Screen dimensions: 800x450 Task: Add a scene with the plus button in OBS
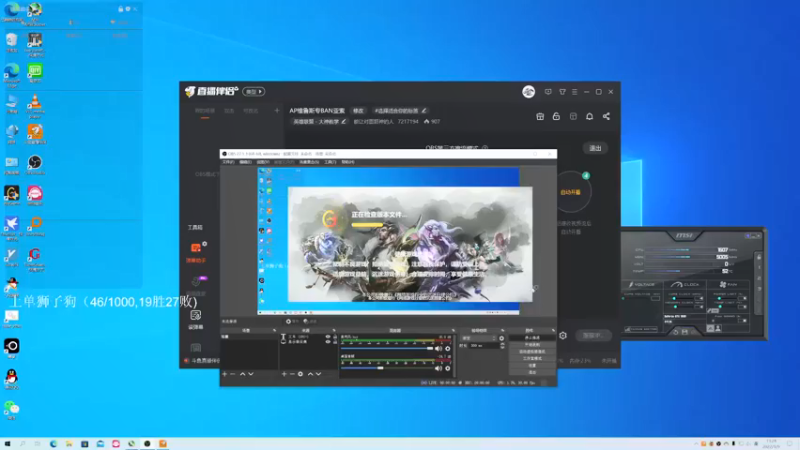pyautogui.click(x=224, y=374)
